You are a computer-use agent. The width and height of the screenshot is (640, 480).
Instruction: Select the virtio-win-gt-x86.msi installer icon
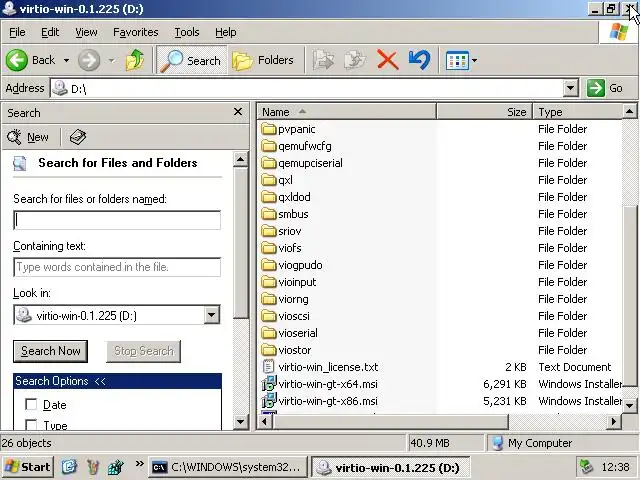point(269,401)
